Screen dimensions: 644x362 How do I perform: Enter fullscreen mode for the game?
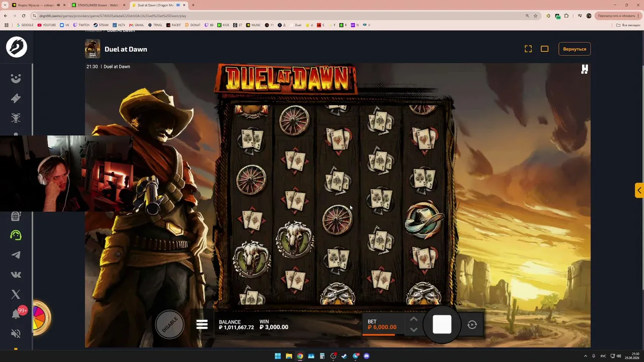(528, 49)
